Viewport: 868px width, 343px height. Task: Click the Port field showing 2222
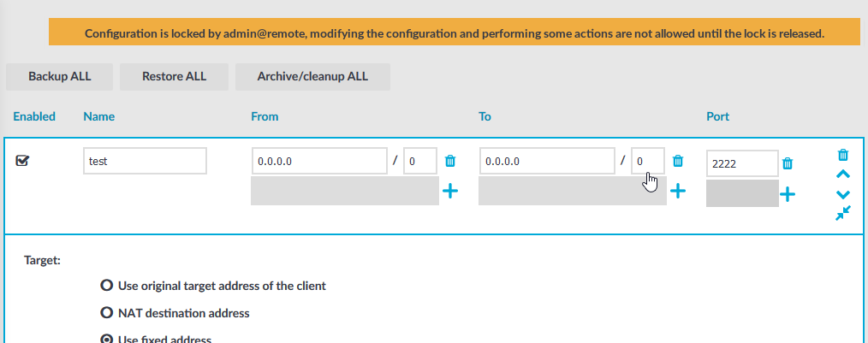tap(742, 163)
